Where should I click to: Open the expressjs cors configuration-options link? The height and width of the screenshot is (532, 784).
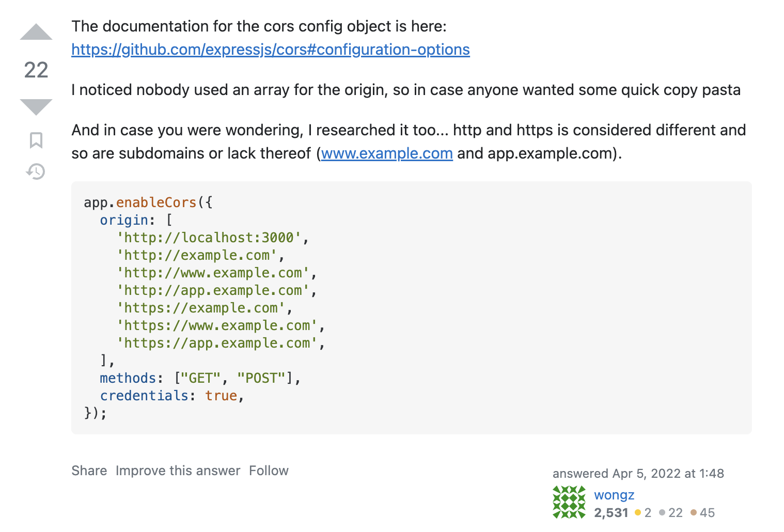click(271, 50)
